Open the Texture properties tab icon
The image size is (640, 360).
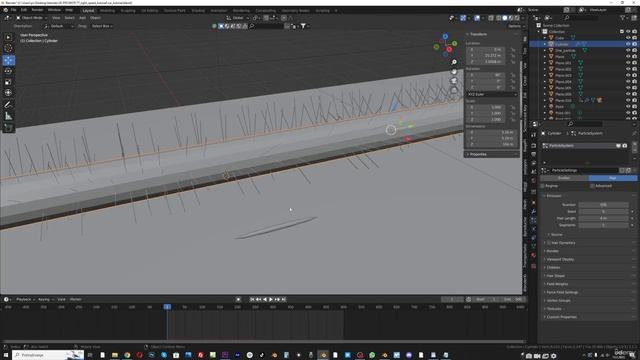533,266
